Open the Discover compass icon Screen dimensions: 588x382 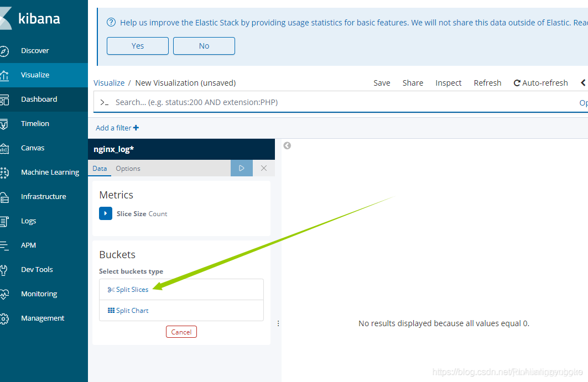point(4,51)
